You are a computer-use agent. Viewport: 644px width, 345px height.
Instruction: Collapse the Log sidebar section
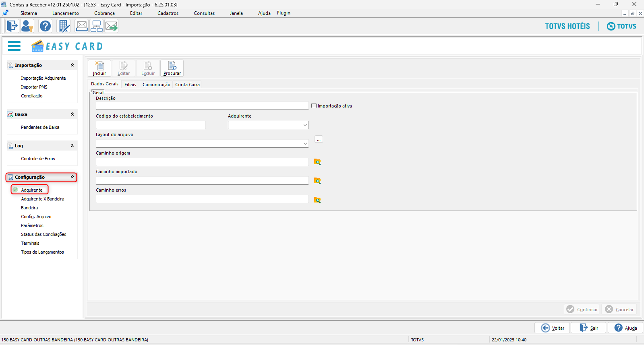tap(72, 145)
